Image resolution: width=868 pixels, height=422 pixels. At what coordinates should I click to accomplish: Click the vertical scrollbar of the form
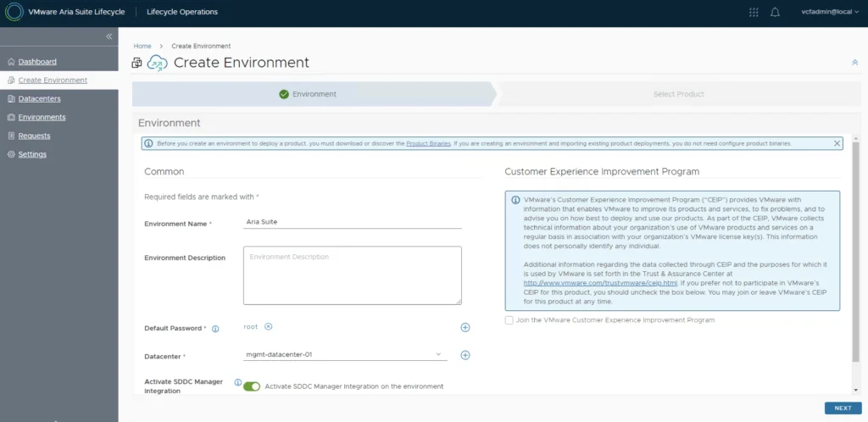point(857,253)
